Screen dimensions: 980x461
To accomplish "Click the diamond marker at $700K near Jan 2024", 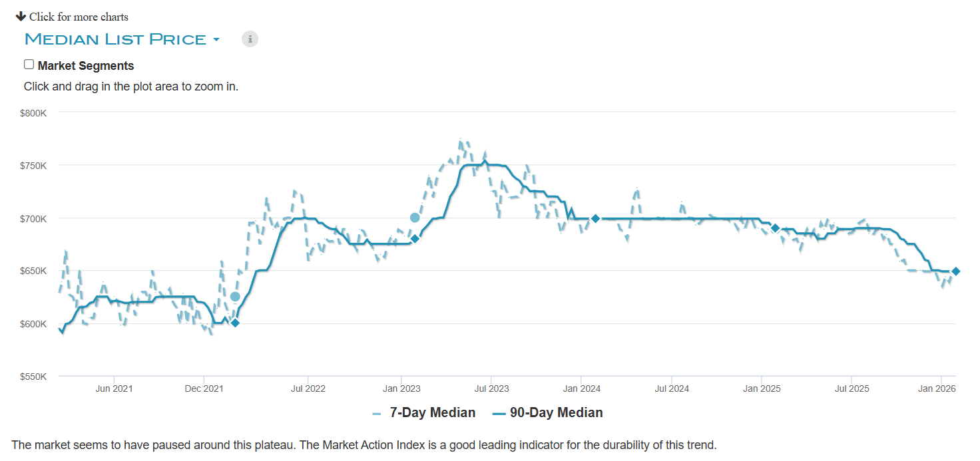I will click(596, 218).
